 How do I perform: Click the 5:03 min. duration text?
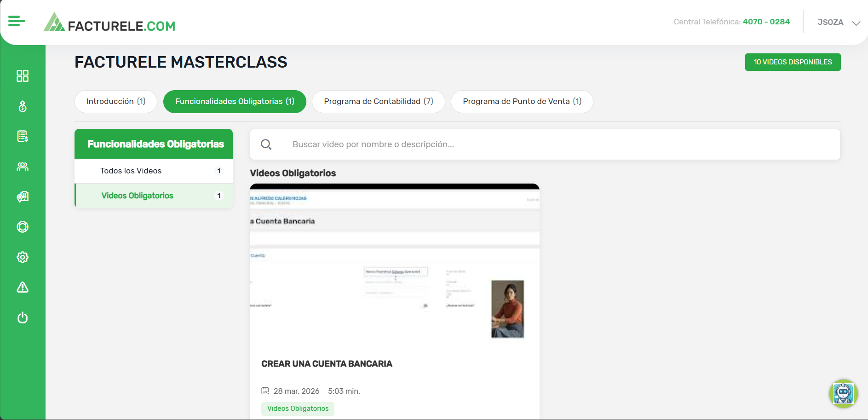pyautogui.click(x=344, y=391)
